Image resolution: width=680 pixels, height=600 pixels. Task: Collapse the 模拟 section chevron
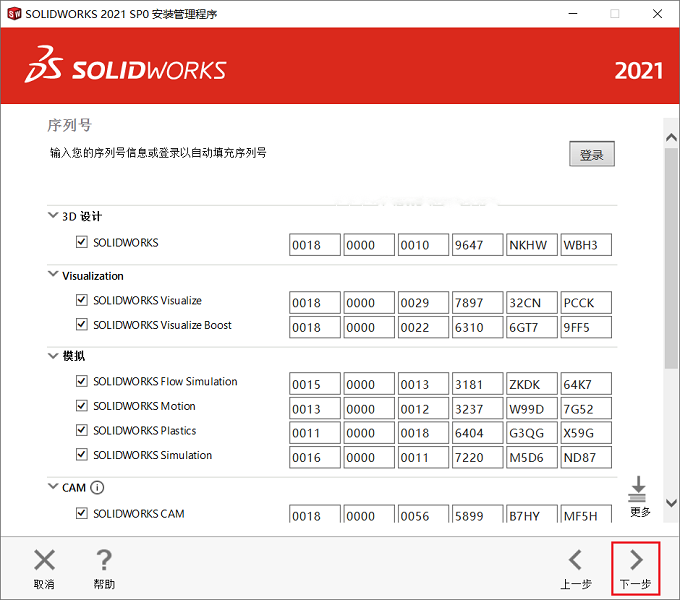pos(53,356)
